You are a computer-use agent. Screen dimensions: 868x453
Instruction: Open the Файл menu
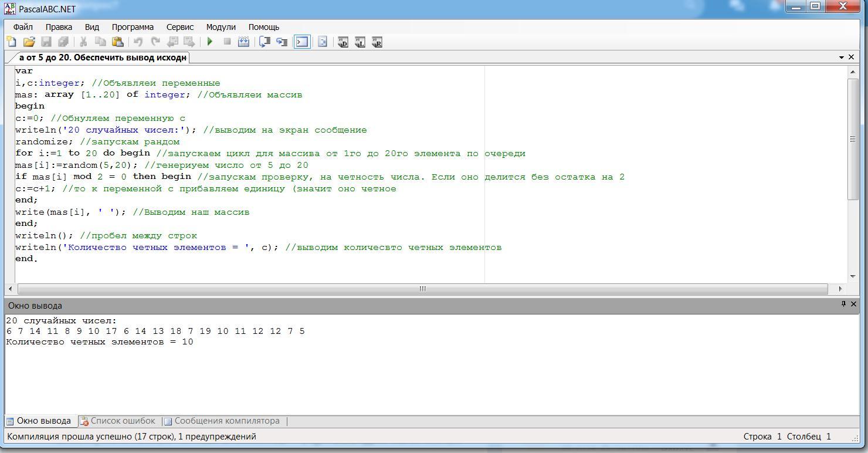click(23, 27)
